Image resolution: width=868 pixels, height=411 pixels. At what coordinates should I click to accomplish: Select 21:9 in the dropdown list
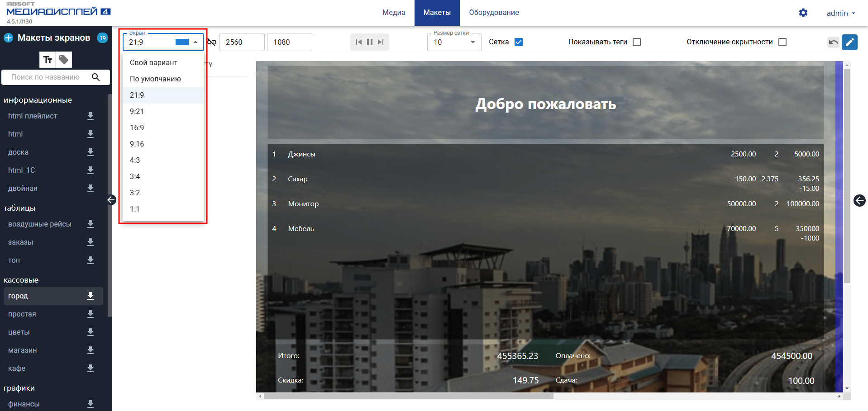click(163, 95)
